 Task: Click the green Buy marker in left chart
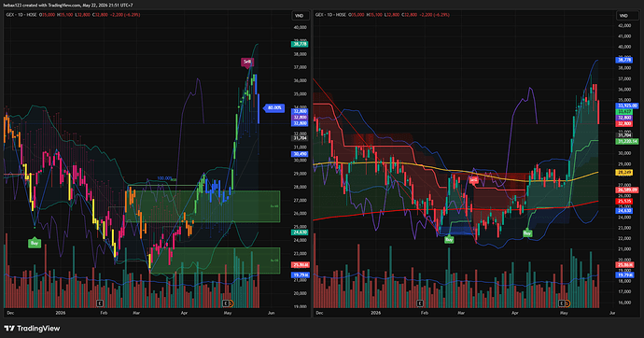point(35,243)
